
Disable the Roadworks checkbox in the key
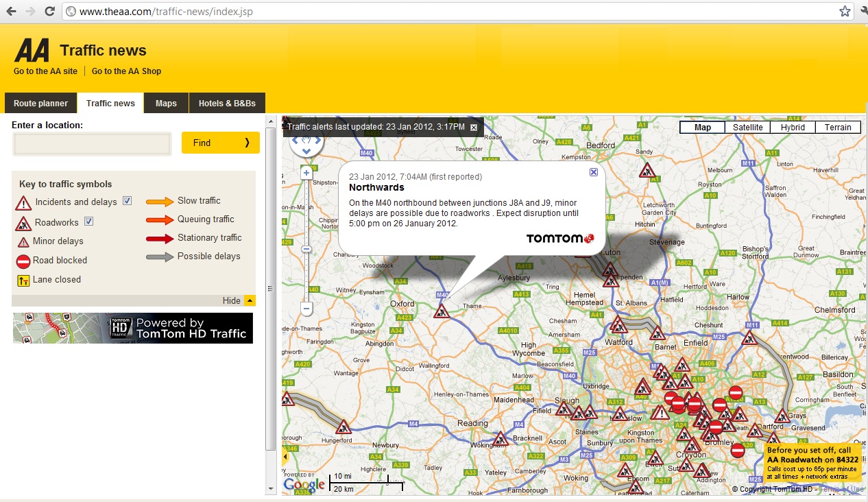(89, 222)
